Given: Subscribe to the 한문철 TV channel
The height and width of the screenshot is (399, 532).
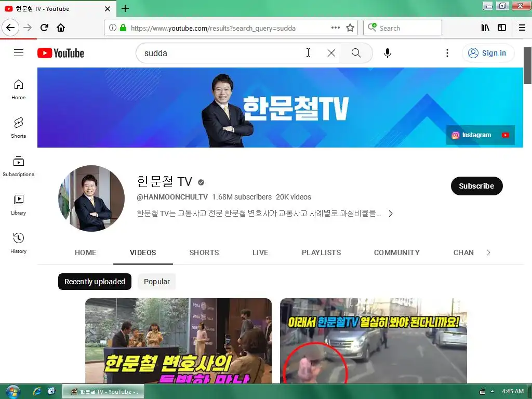Looking at the screenshot, I should pos(476,186).
